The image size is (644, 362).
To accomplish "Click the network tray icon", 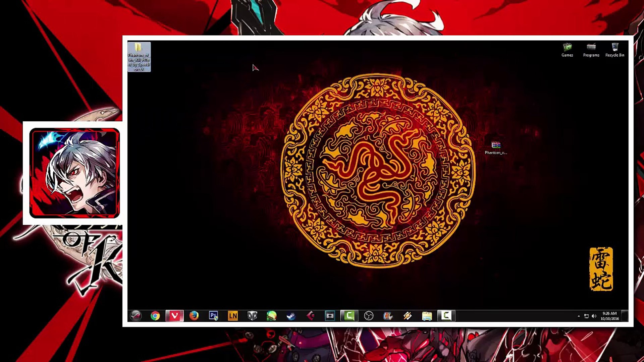I will coord(586,316).
